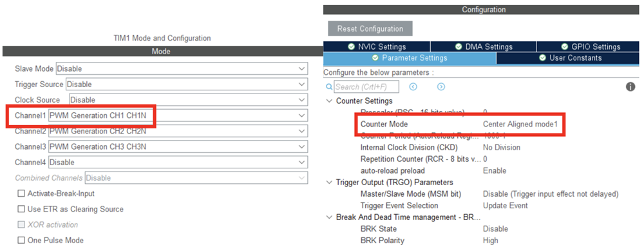
Task: Open the Clock Source dropdown
Action: 189,100
